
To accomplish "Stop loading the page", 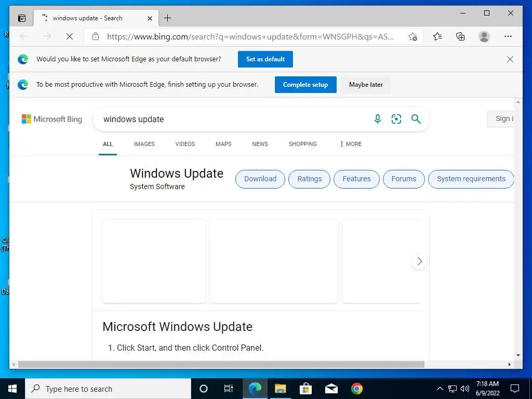I will coord(70,36).
